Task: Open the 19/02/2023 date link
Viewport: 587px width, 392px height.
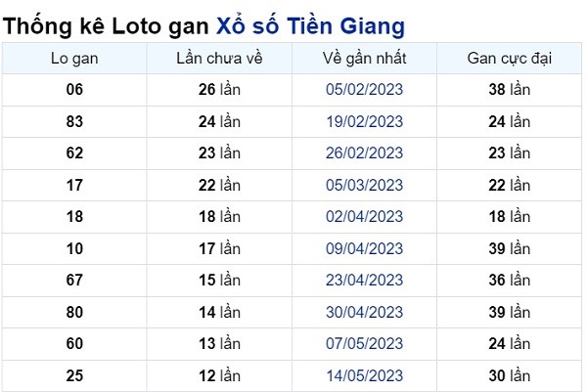Action: [x=364, y=121]
